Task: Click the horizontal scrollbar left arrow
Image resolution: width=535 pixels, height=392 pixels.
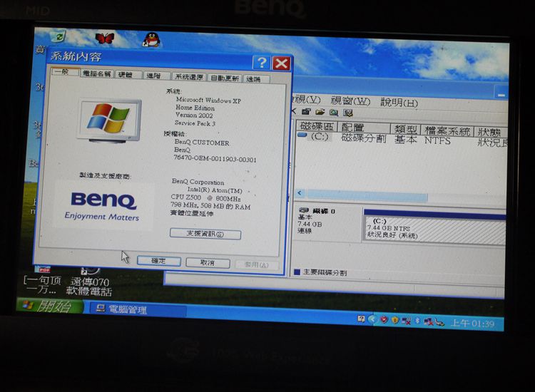Action: [300, 193]
